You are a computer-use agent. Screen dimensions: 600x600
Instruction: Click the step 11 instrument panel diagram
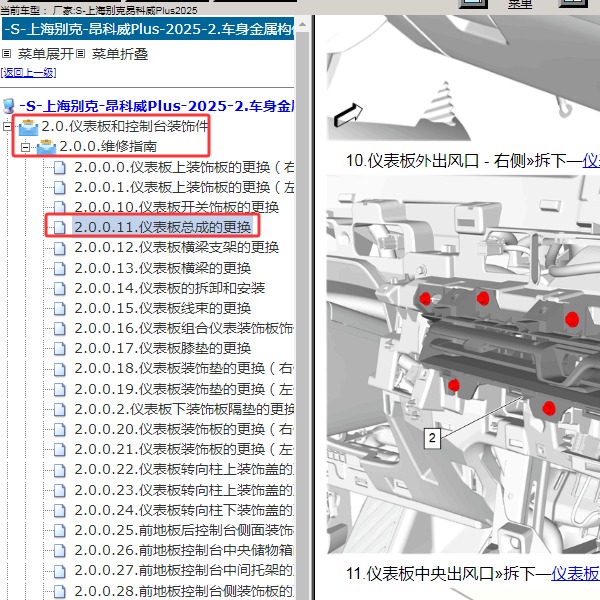[463, 364]
